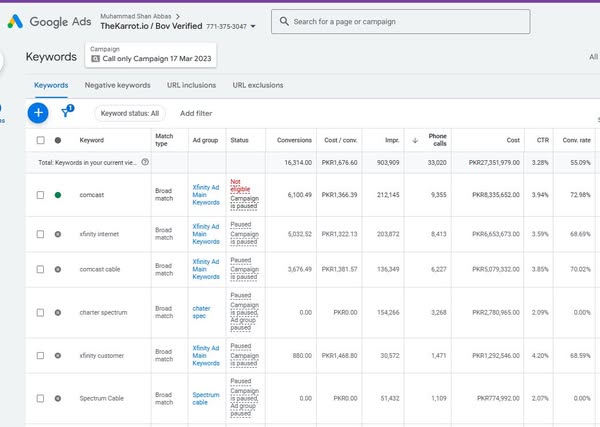The width and height of the screenshot is (600, 427).
Task: Click paused status dot for charter spectrum
Action: (58, 313)
